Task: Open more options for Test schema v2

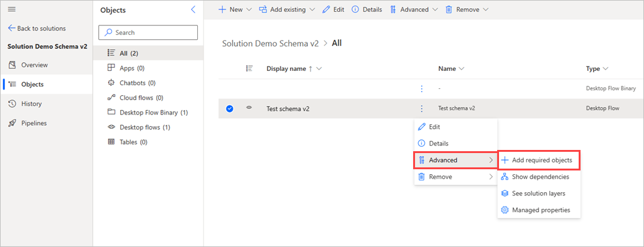Action: (x=421, y=108)
